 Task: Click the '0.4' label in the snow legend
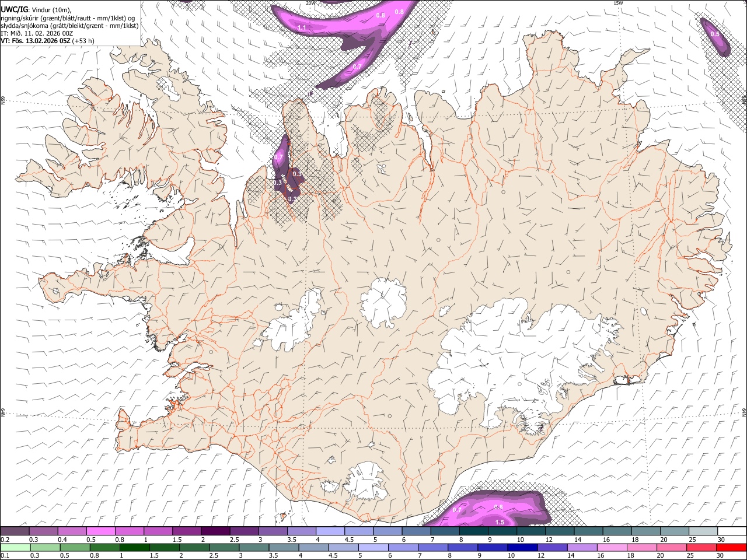(x=62, y=540)
